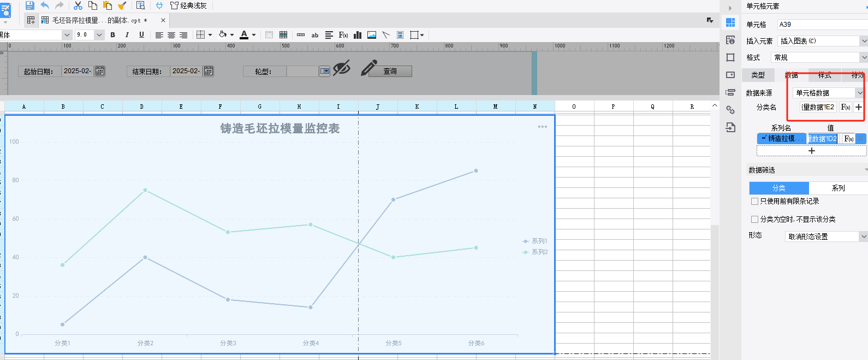Insert slope line into cell

pos(386,35)
